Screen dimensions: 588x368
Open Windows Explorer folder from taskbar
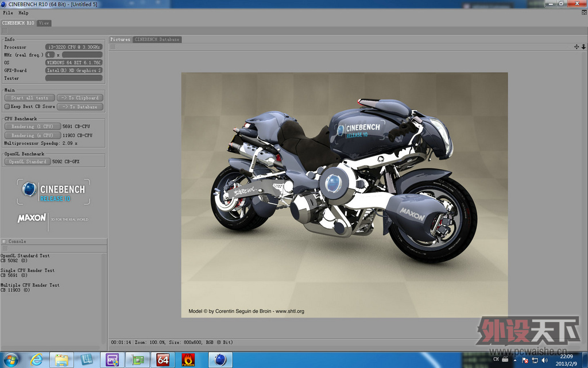pyautogui.click(x=61, y=360)
